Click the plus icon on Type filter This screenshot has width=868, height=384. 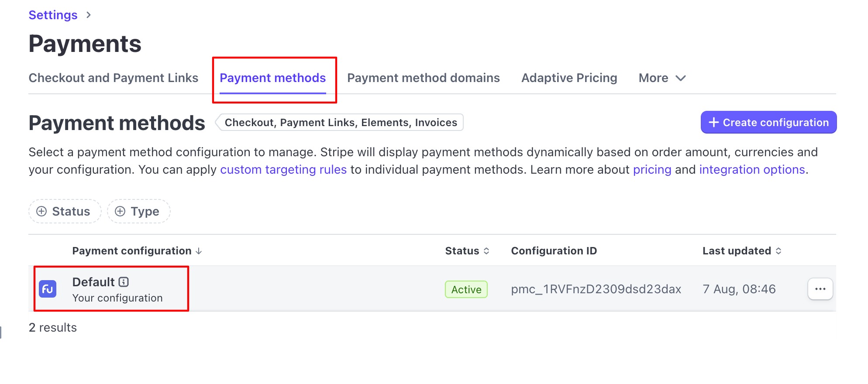120,212
